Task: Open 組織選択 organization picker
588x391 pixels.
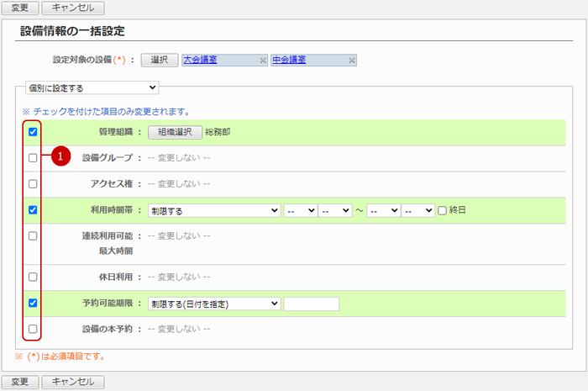Action: coord(175,132)
